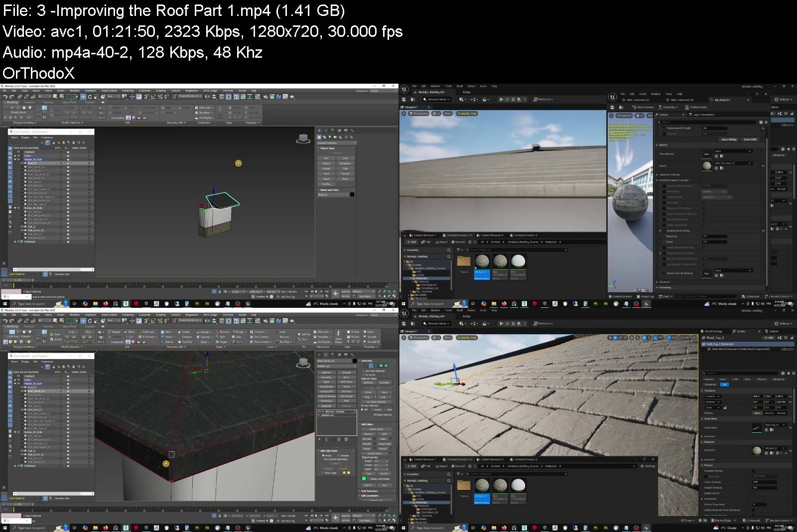The width and height of the screenshot is (797, 532).
Task: Click Make Planar in bottom-left ribbon
Action: pyautogui.click(x=338, y=337)
